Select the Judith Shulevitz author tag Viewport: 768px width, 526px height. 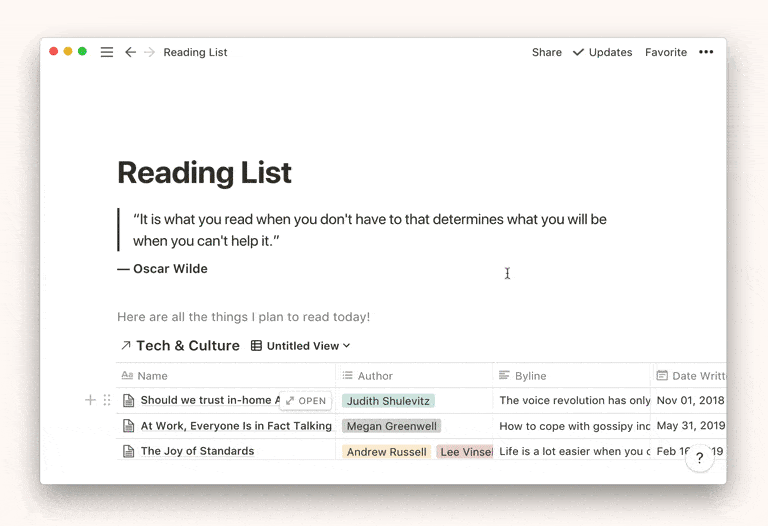[388, 401]
